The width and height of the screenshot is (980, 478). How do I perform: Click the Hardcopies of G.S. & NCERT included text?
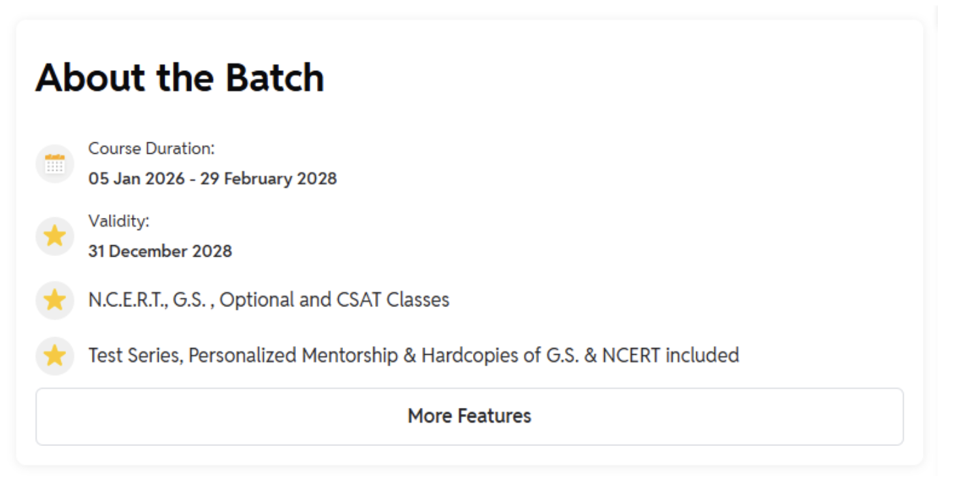point(580,355)
